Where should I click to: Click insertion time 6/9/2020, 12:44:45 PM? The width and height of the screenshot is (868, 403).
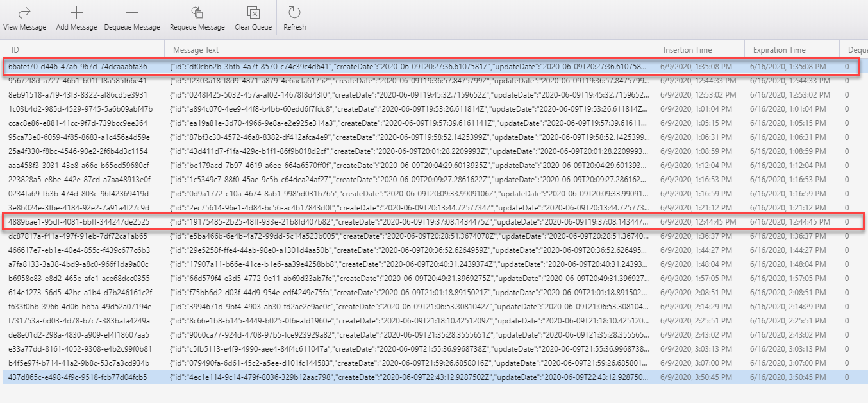[698, 222]
